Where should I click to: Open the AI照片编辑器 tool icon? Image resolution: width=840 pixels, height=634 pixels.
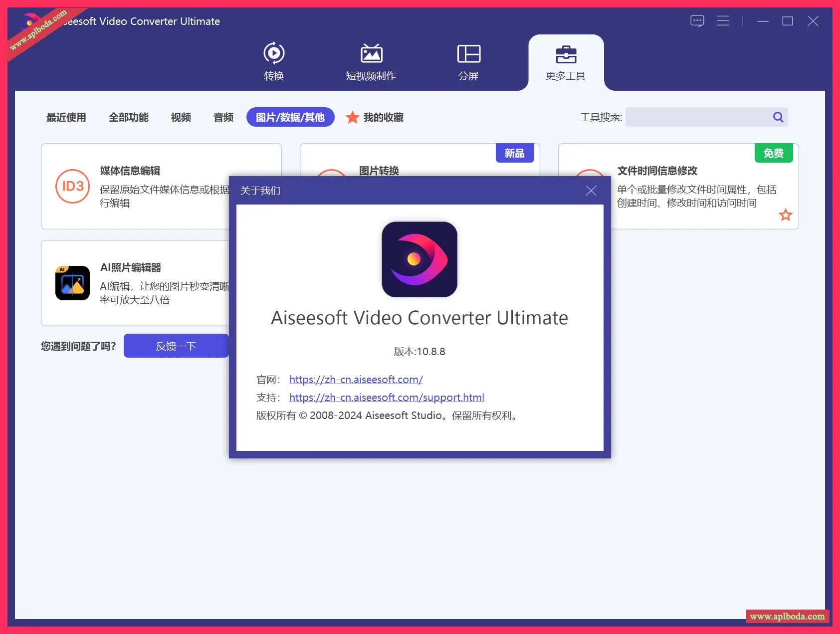(x=73, y=283)
